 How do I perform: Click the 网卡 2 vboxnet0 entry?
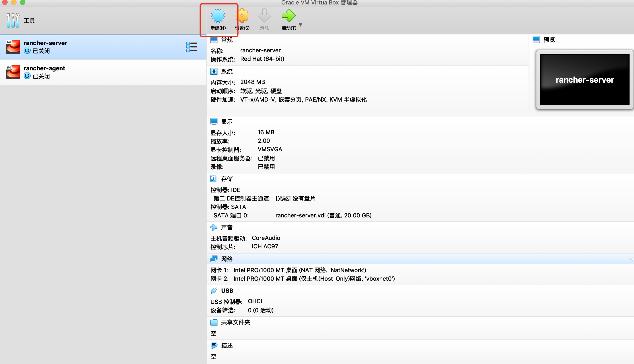click(x=314, y=278)
